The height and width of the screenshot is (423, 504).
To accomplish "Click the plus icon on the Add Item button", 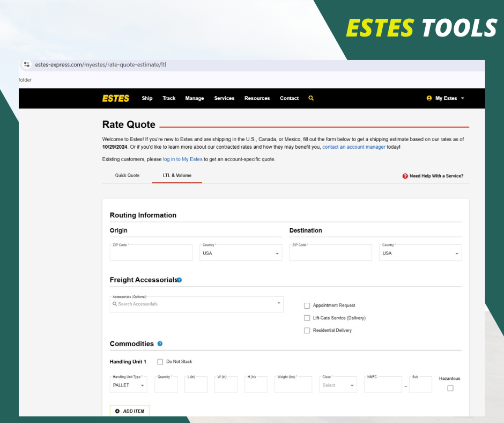I will tap(117, 411).
